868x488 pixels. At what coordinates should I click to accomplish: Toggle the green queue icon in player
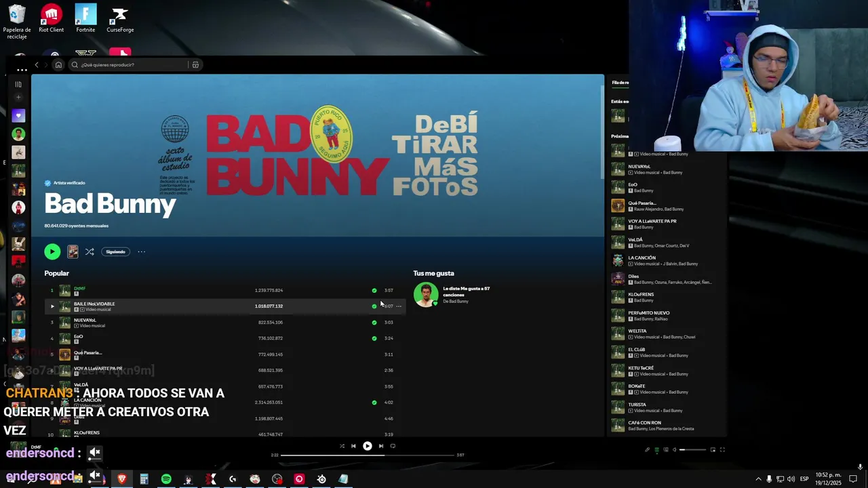(x=656, y=450)
